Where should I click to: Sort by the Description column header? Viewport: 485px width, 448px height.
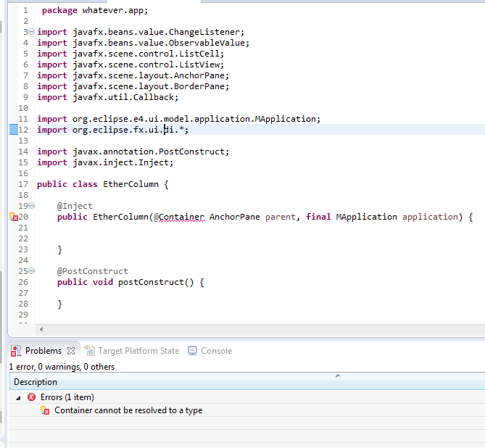pyautogui.click(x=36, y=382)
